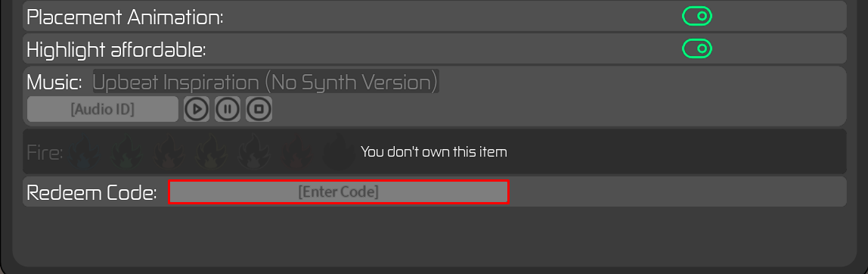The height and width of the screenshot is (274, 868).
Task: Stop the music playback
Action: tap(259, 109)
